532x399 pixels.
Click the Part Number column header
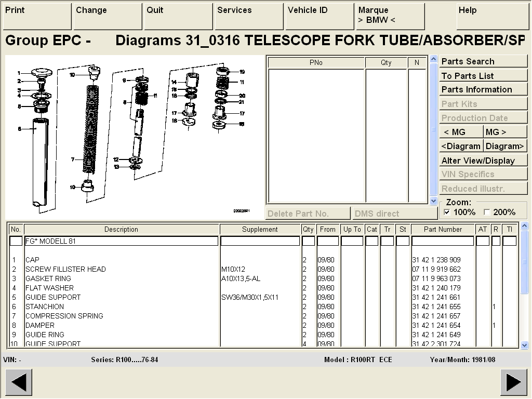point(443,229)
